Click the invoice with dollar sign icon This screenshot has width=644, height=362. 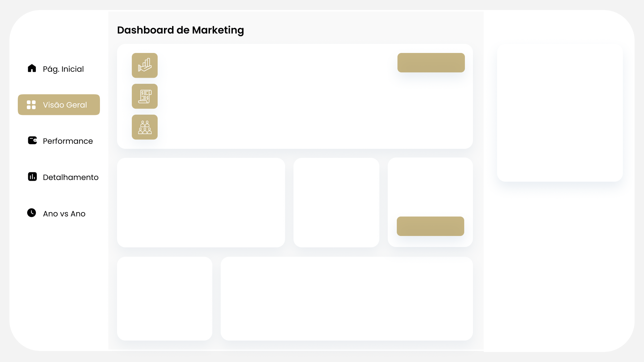[x=145, y=96]
